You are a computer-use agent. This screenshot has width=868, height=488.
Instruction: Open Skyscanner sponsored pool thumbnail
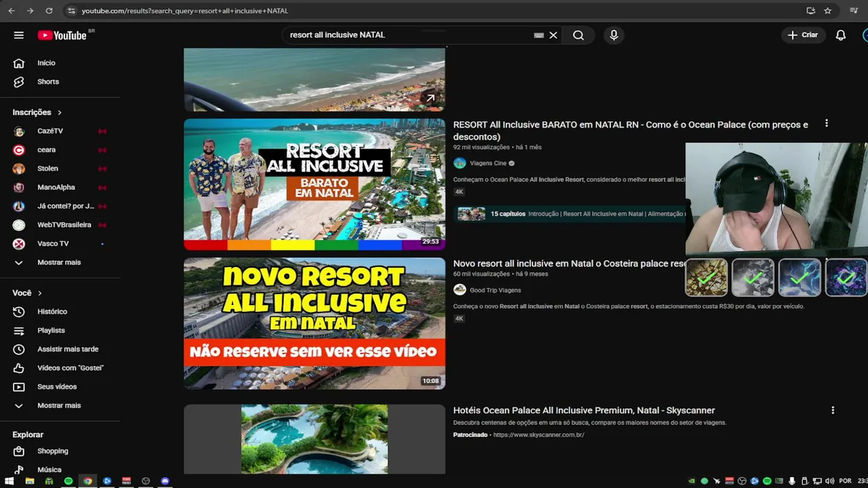[315, 439]
